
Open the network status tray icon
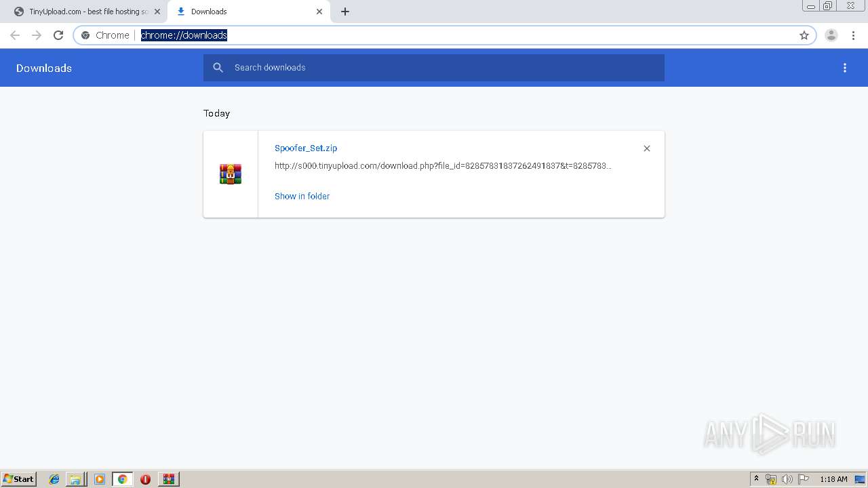771,479
